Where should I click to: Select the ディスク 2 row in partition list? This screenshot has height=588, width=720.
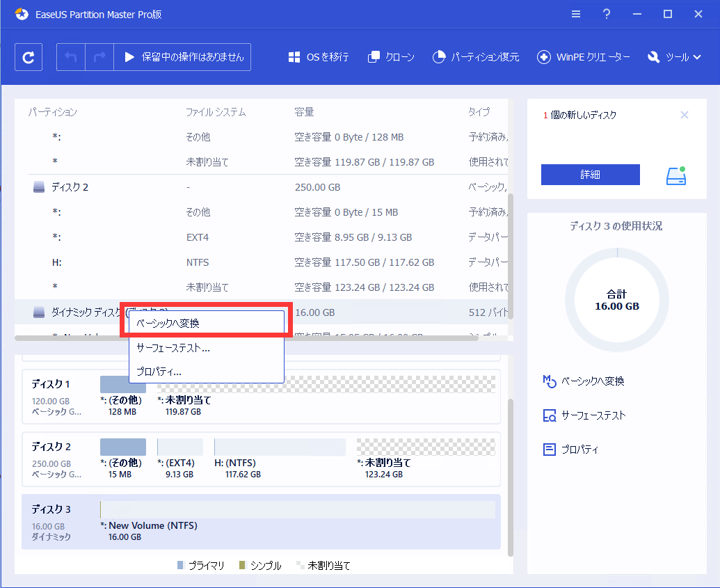[262, 187]
